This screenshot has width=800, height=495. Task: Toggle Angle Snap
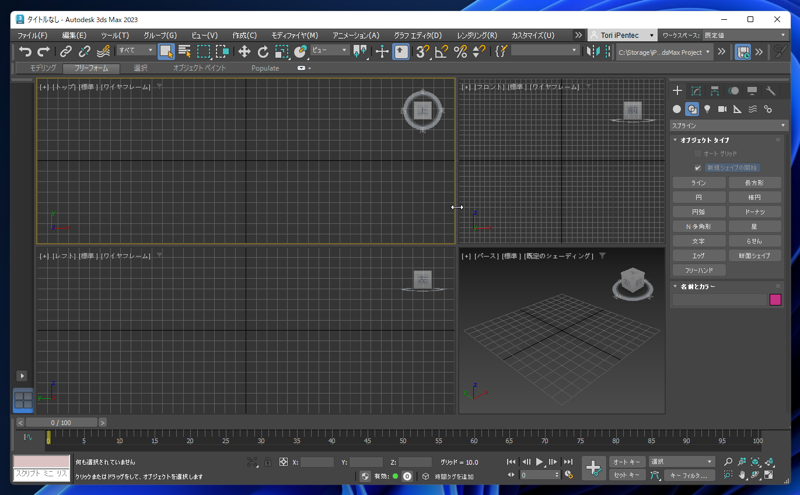(441, 52)
